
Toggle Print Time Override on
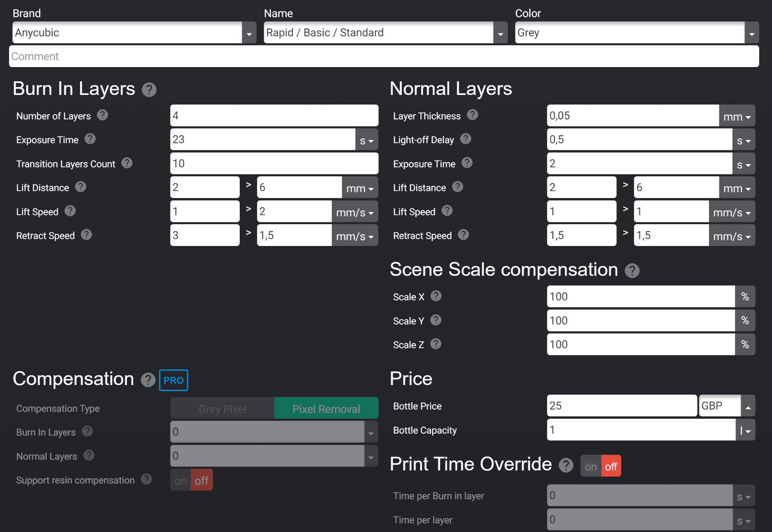click(x=591, y=466)
